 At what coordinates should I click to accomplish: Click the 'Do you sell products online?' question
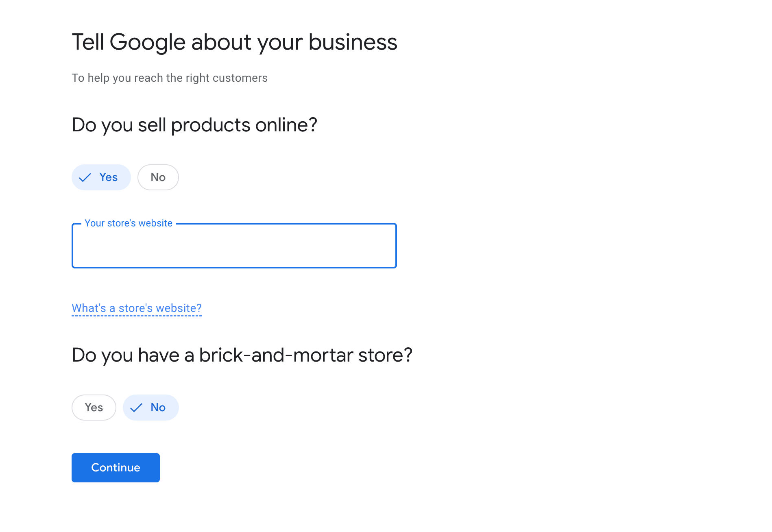point(194,125)
